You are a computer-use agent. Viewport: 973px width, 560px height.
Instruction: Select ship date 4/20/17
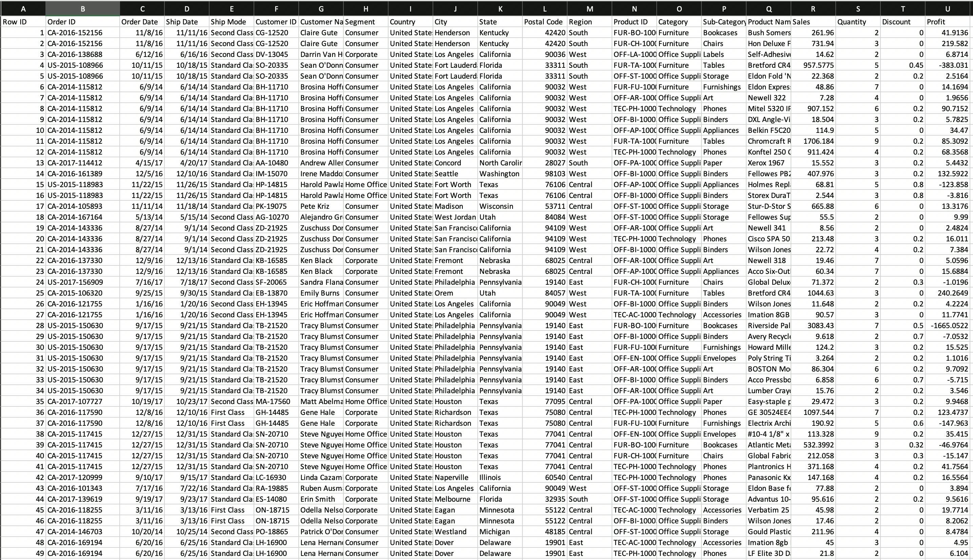(x=187, y=163)
